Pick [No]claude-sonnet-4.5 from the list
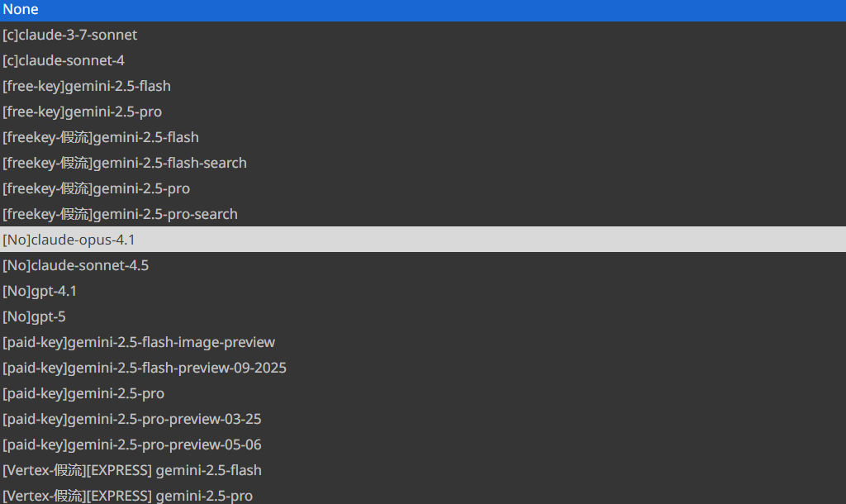 click(423, 265)
